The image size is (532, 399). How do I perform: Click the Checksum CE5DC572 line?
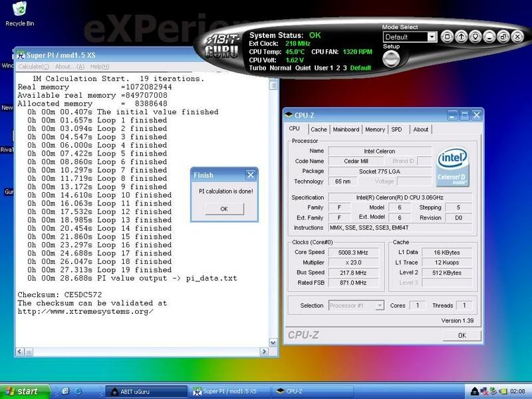(60, 295)
